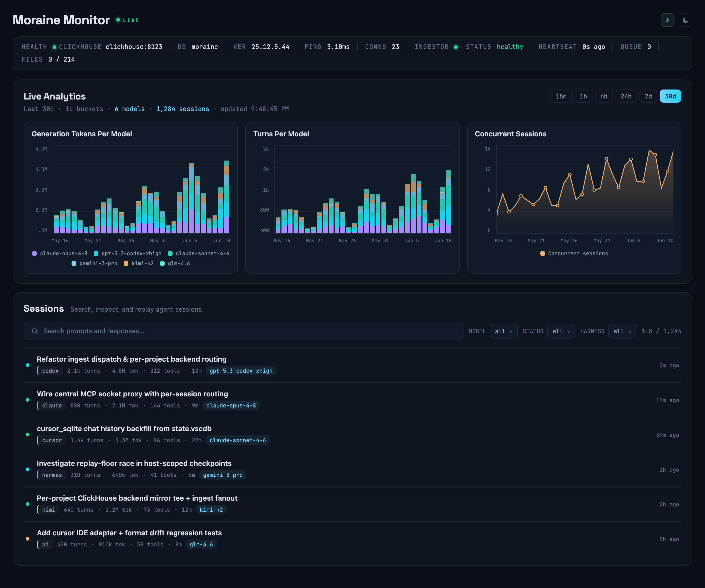Screen dimensions: 705x588
Task: Click the cursor harness tag
Action: [x=52, y=440]
